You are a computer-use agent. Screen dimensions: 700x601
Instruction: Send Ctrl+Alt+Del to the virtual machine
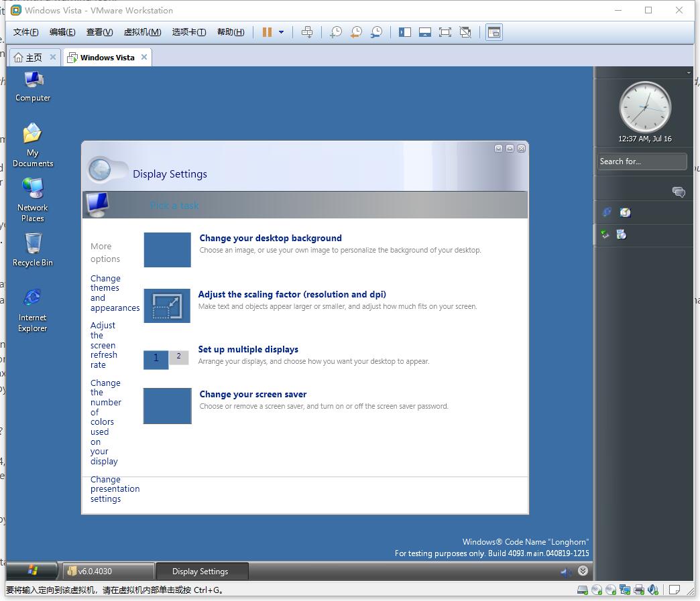(307, 32)
